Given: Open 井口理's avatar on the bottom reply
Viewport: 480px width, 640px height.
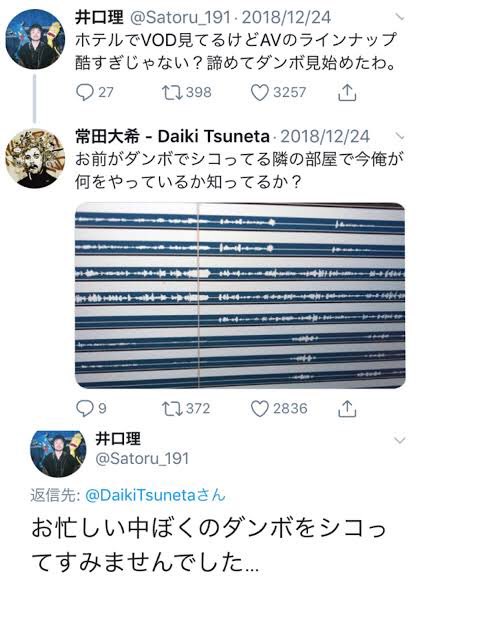Looking at the screenshot, I should (58, 453).
